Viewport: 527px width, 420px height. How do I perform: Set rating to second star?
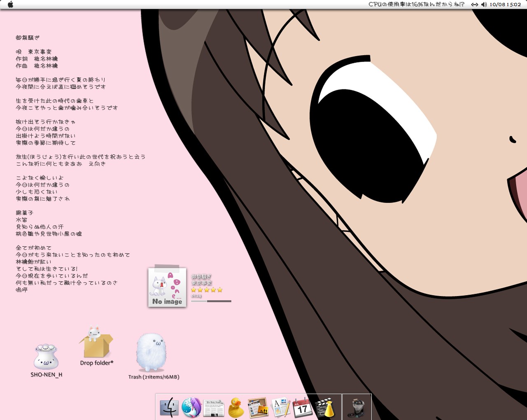coord(200,290)
